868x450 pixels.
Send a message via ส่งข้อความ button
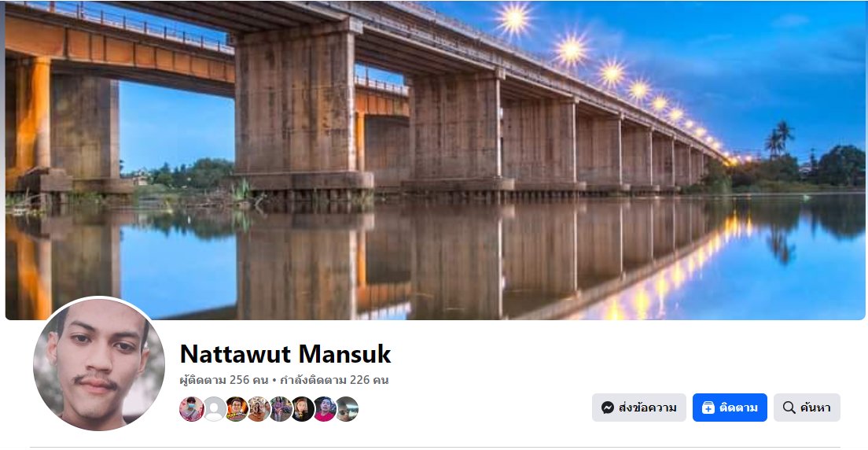(639, 408)
